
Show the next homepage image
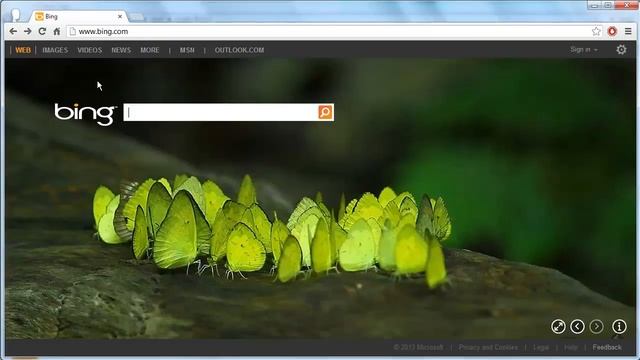pyautogui.click(x=596, y=327)
